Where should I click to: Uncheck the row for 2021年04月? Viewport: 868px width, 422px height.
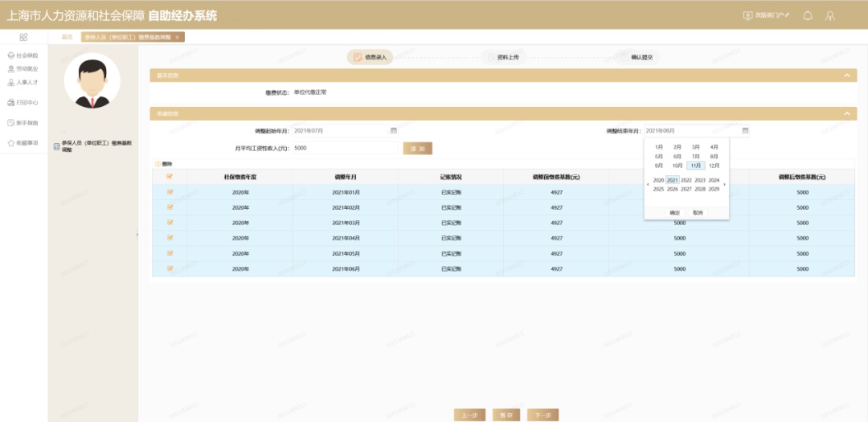click(x=170, y=238)
